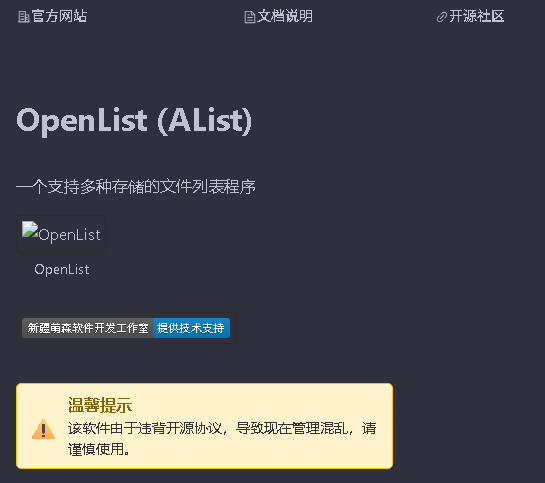Click the OpenList alt text inside image frame
The width and height of the screenshot is (545, 483).
tap(70, 235)
